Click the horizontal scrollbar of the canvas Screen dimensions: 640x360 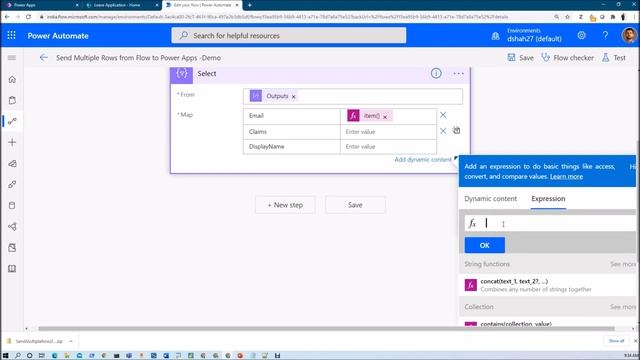[326, 329]
